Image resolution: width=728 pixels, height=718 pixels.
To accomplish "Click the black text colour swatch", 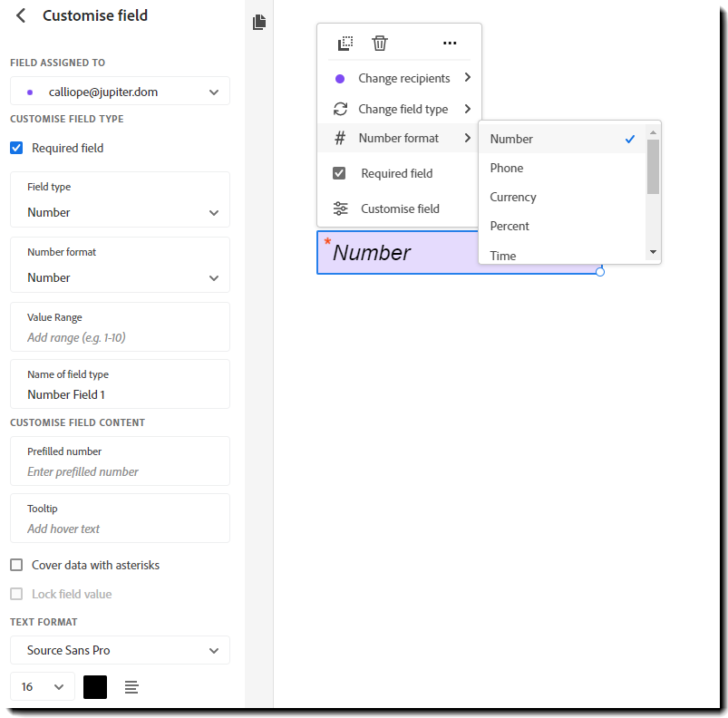I will coord(95,687).
